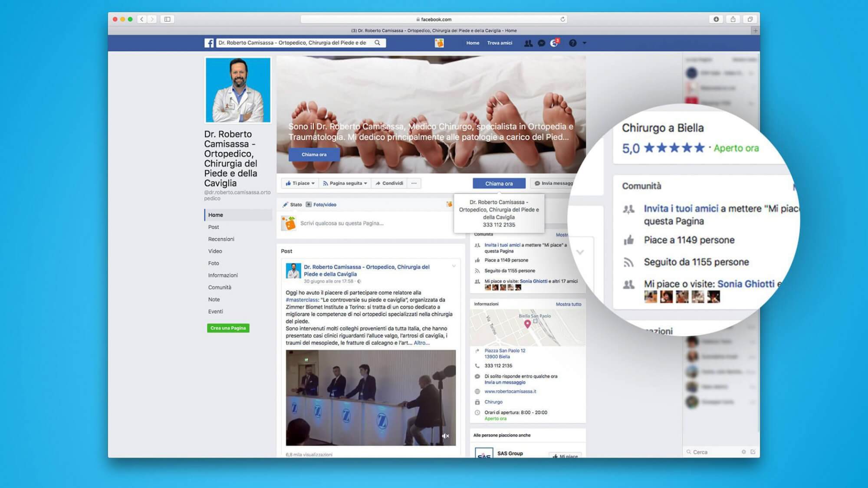
Task: Select the Stato composer tab
Action: point(292,205)
